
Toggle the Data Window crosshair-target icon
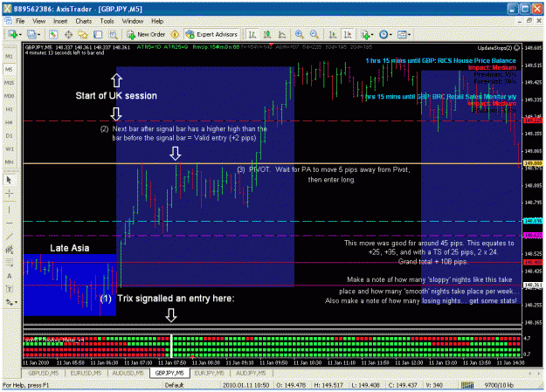[x=68, y=34]
